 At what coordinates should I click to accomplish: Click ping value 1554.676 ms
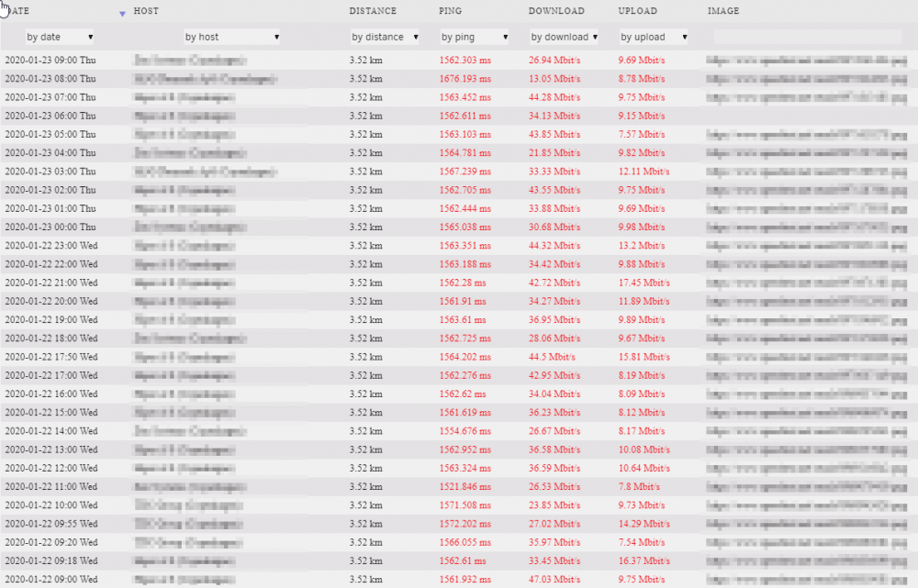465,431
